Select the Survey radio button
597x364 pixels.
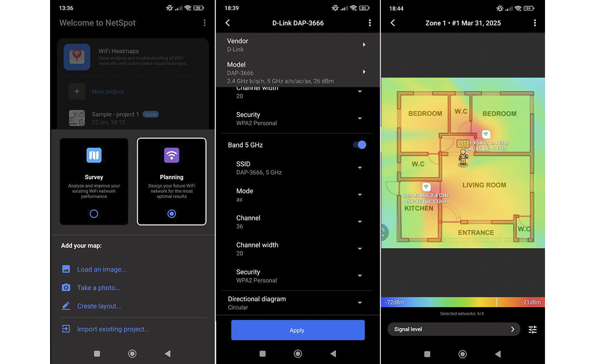94,214
